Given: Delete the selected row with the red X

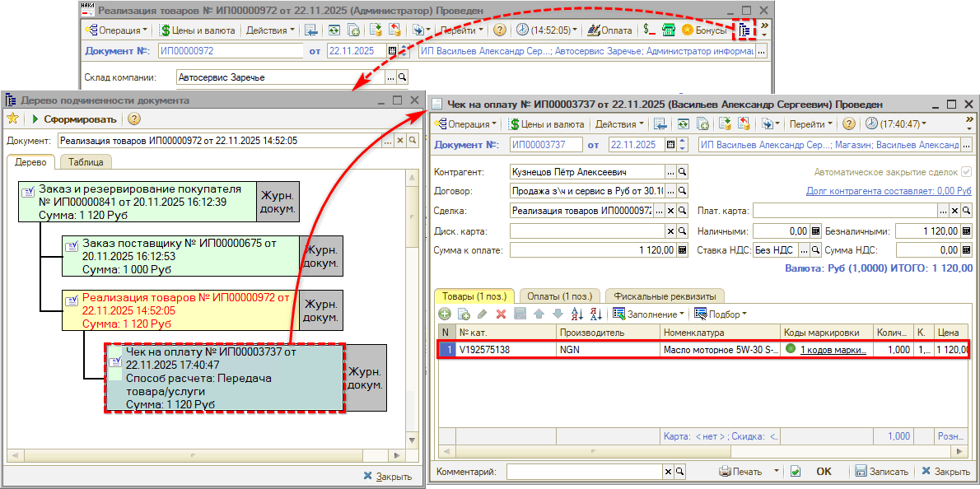Looking at the screenshot, I should 501,314.
